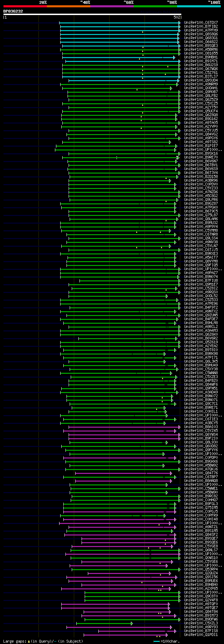Viewport: 224px width, 644px height.
Task: Select hit UniRef100_B9IM71
Action: click(201, 61)
